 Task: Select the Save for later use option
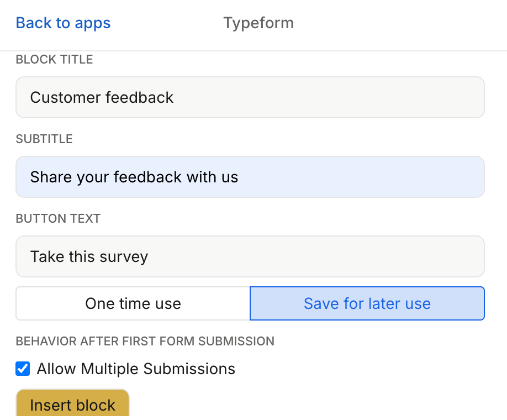[x=367, y=303]
